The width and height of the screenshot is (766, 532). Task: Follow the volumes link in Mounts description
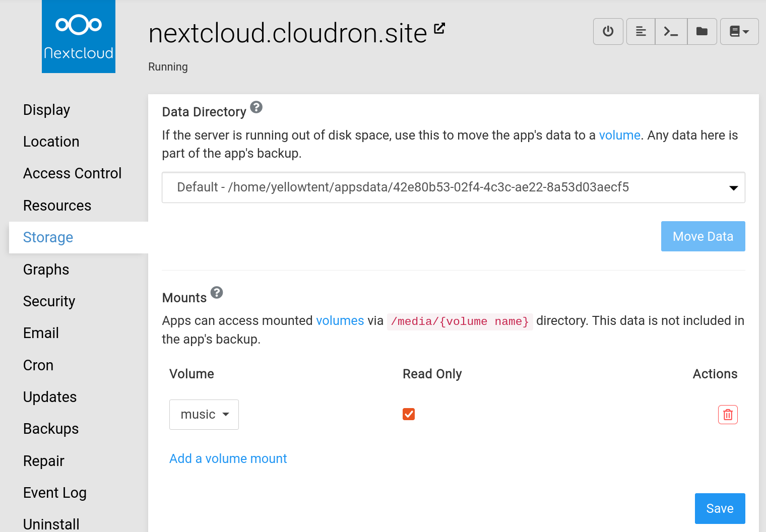click(x=340, y=321)
